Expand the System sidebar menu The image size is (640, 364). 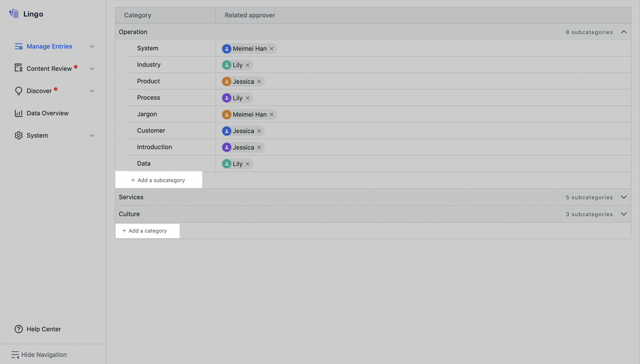(92, 135)
